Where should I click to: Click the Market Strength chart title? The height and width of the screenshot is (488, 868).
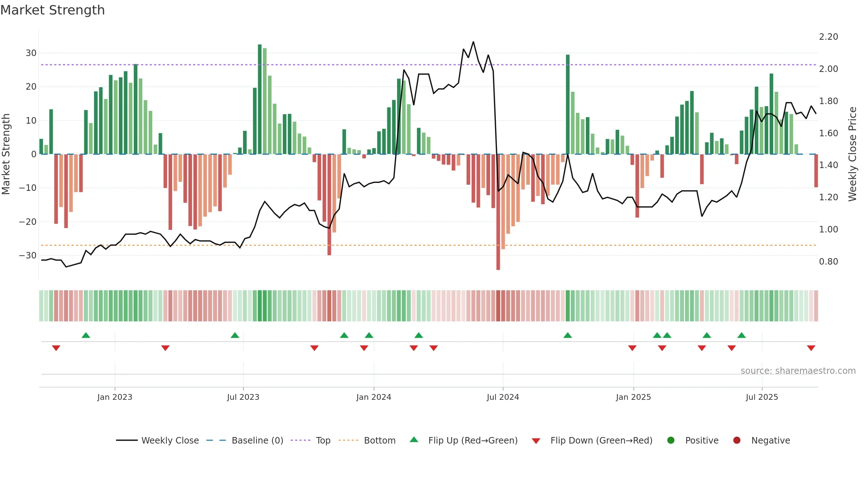pyautogui.click(x=52, y=10)
